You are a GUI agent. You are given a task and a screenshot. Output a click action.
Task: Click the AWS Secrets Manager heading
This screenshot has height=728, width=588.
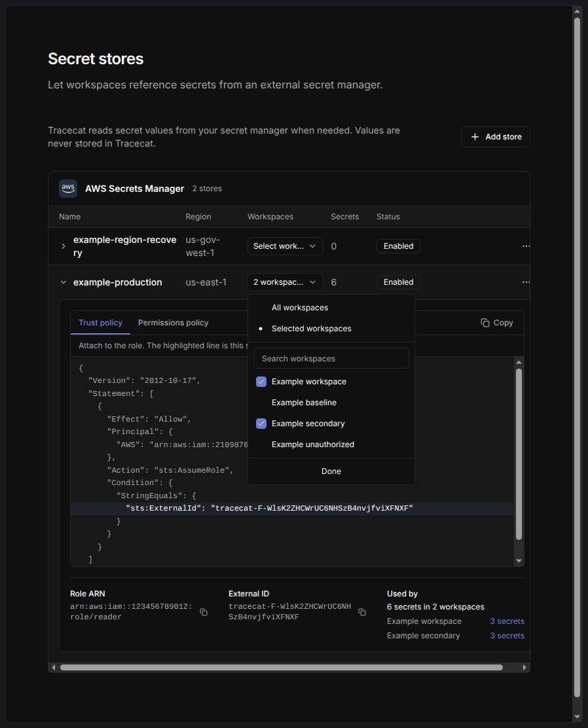[135, 189]
